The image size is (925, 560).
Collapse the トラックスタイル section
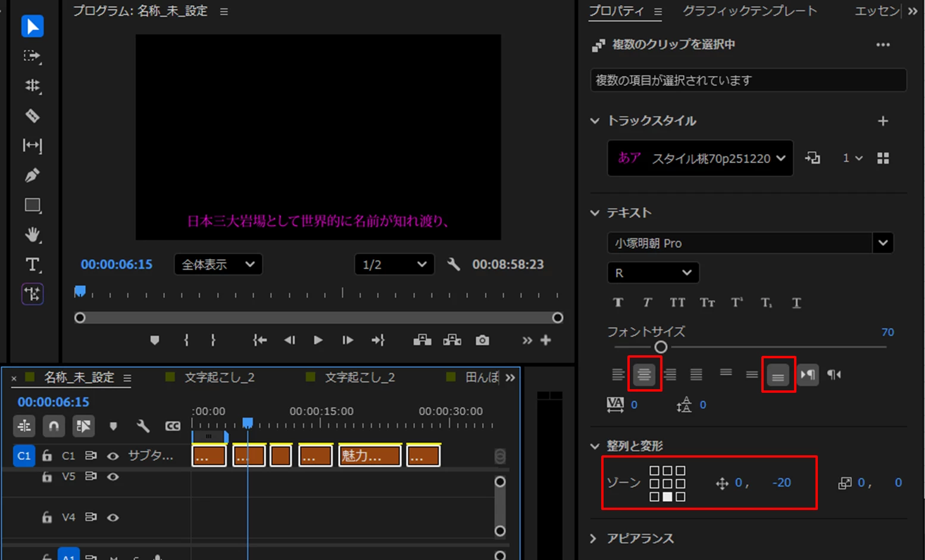point(595,121)
